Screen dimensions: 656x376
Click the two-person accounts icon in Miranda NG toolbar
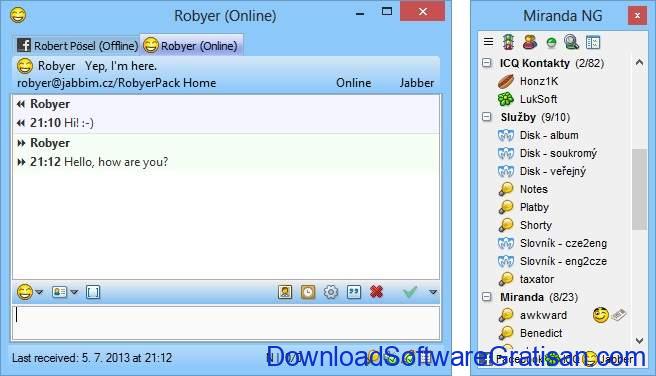(530, 42)
